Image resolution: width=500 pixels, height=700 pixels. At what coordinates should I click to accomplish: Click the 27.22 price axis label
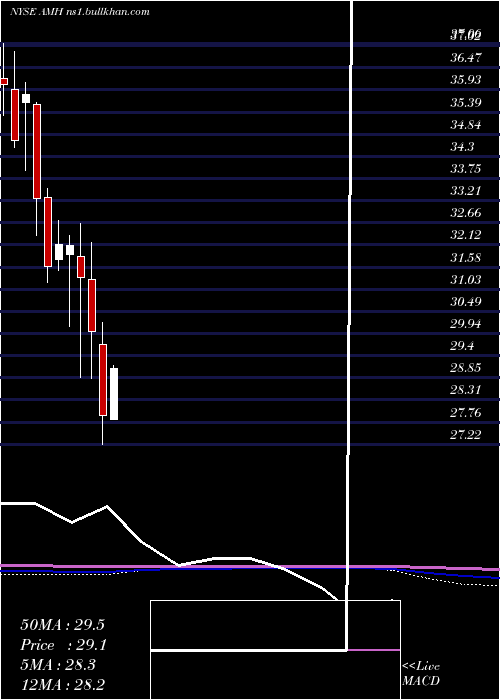pyautogui.click(x=466, y=434)
